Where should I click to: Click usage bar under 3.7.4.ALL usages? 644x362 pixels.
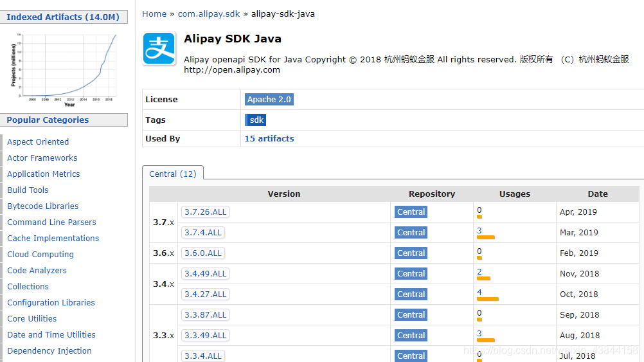pyautogui.click(x=486, y=237)
